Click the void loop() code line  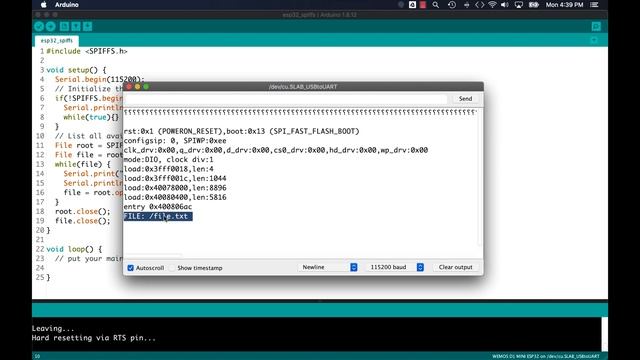[x=74, y=249]
